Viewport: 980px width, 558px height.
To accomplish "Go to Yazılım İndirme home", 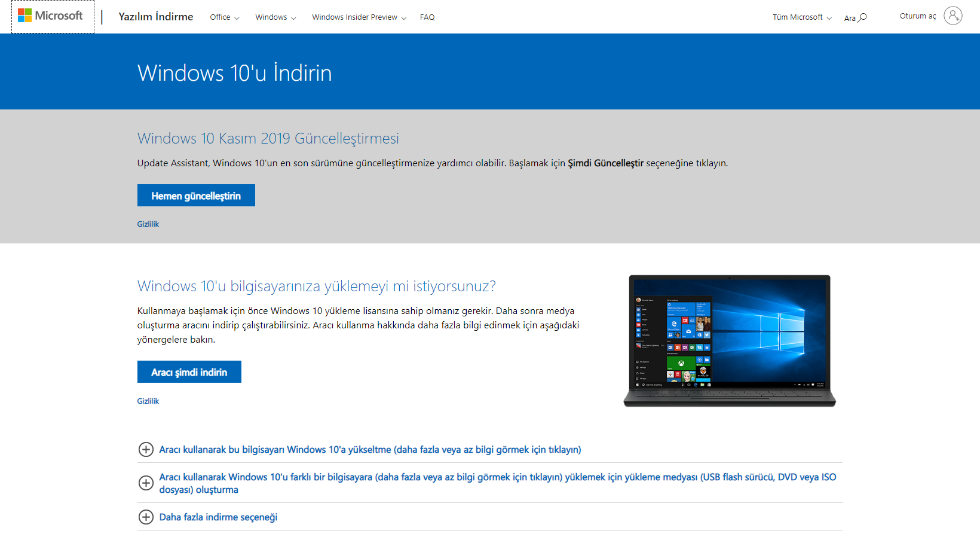I will (156, 17).
